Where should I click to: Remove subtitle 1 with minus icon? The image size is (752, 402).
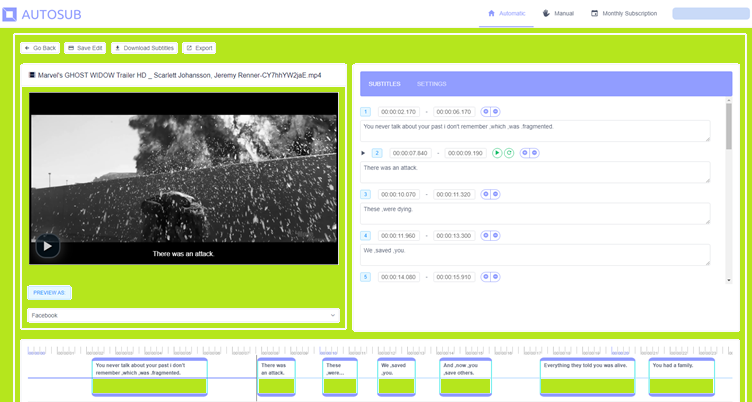(x=495, y=112)
